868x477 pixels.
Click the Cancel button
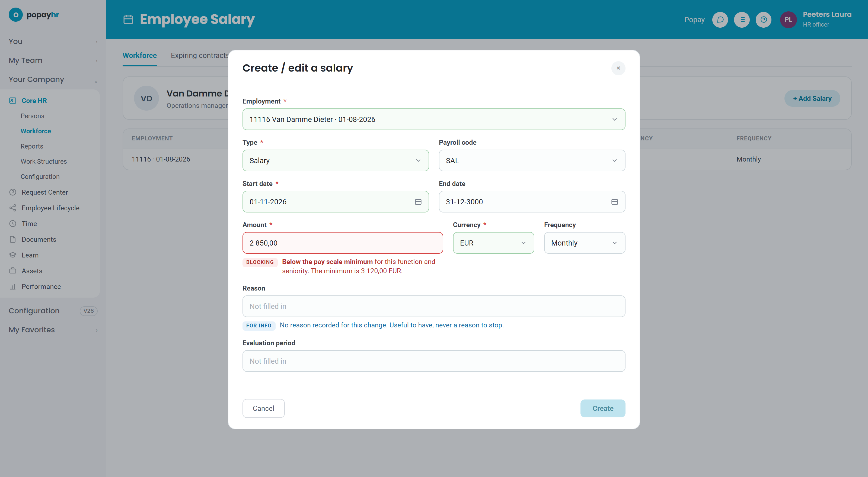click(263, 408)
